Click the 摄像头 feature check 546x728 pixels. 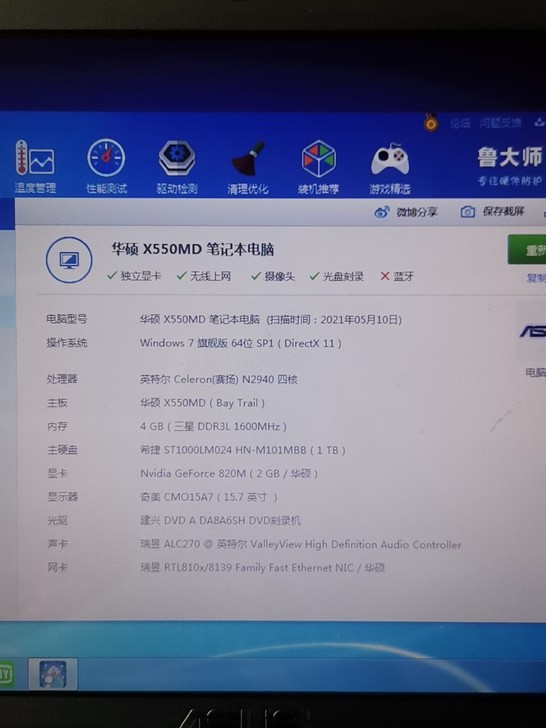[273, 276]
